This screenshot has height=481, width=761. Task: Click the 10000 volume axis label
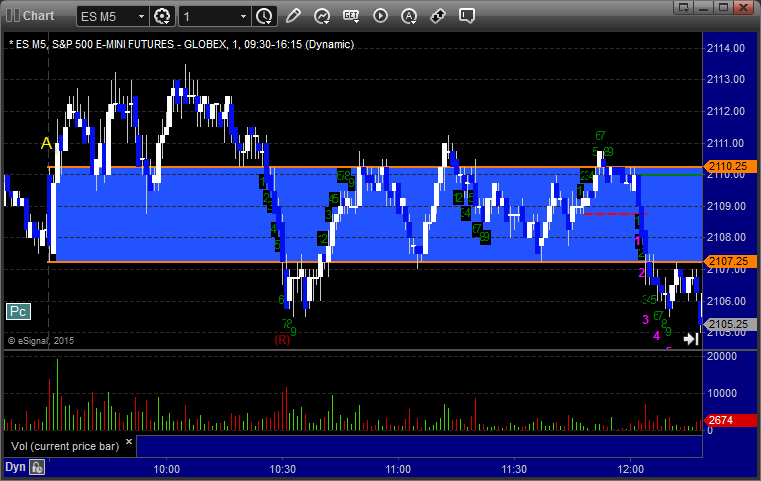pyautogui.click(x=722, y=393)
